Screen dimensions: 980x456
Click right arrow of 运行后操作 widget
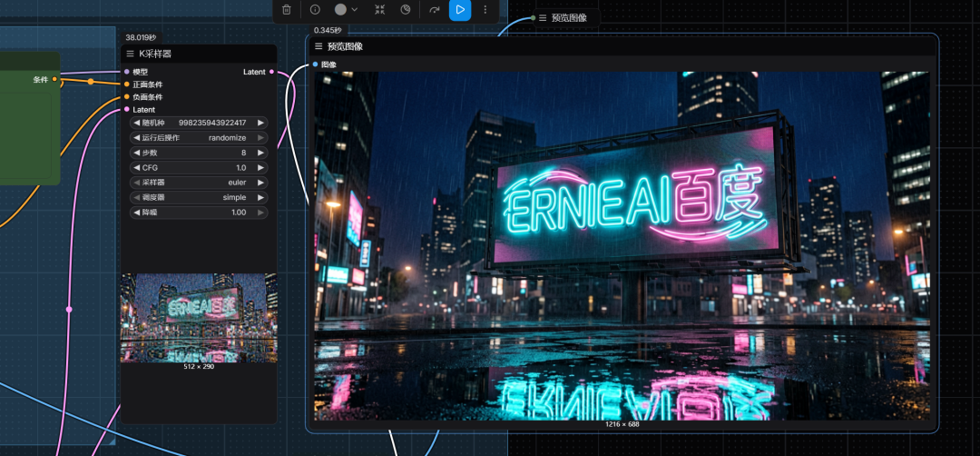260,137
